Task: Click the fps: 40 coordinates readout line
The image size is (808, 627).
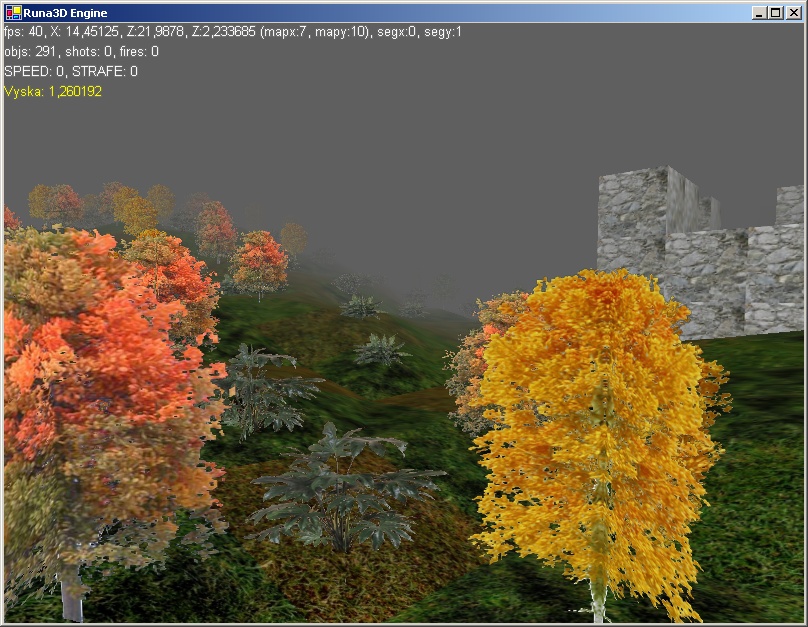Action: [233, 32]
